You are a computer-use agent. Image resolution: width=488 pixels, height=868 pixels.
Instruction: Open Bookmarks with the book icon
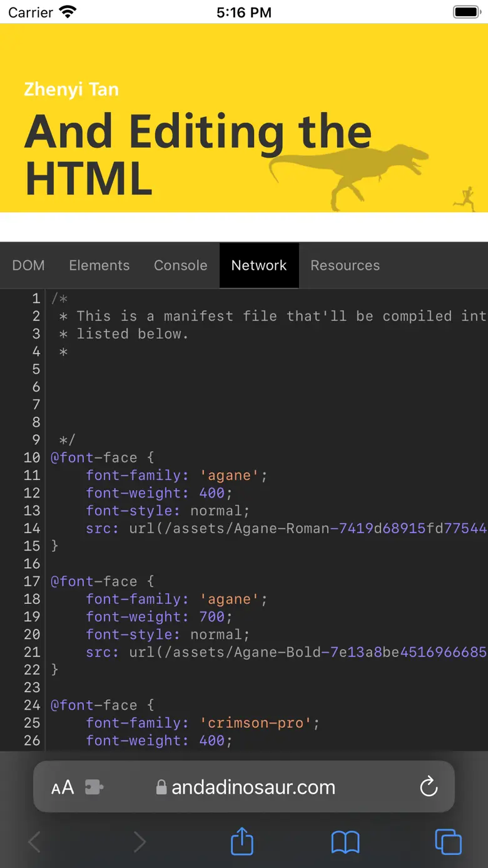click(345, 842)
